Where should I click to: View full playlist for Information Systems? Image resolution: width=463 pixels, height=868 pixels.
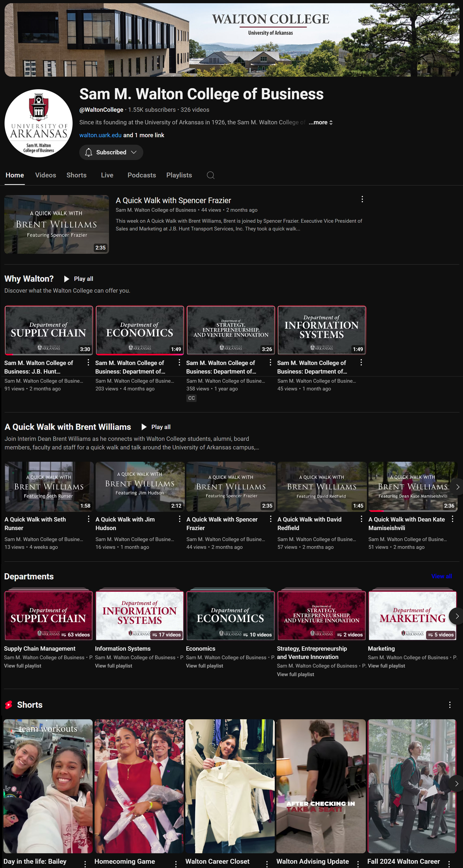(114, 666)
